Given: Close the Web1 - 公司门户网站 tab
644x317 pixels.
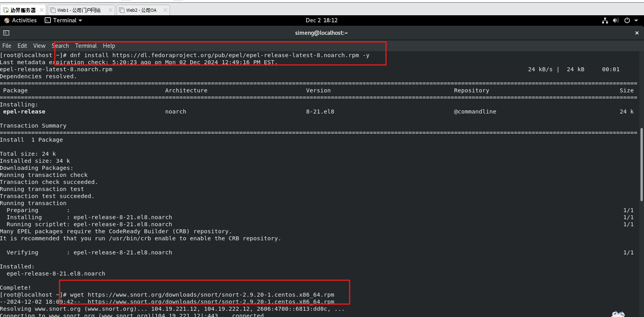Looking at the screenshot, I should coord(110,10).
